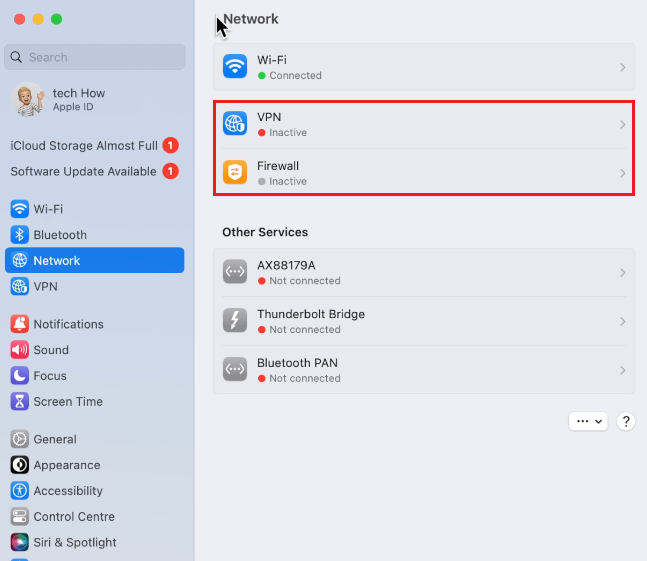Click into the Search field
647x561 pixels.
click(94, 57)
